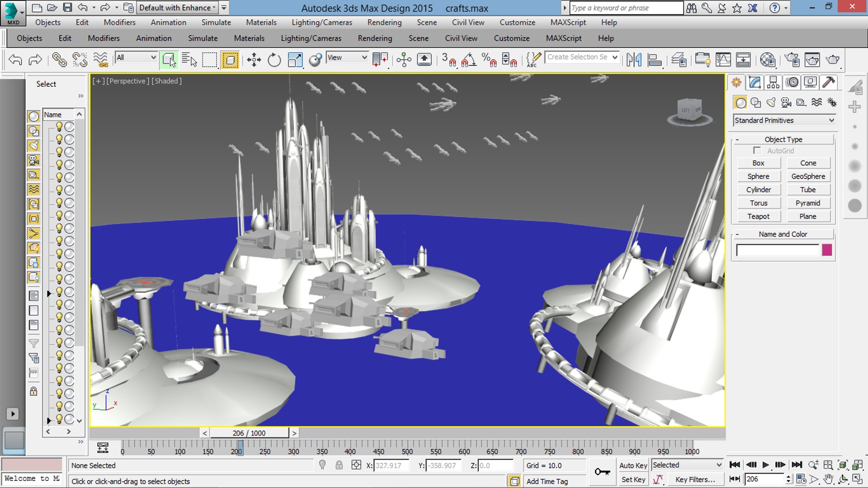Choose Rectangular Selection Region tool
The image size is (868, 488).
pos(209,60)
